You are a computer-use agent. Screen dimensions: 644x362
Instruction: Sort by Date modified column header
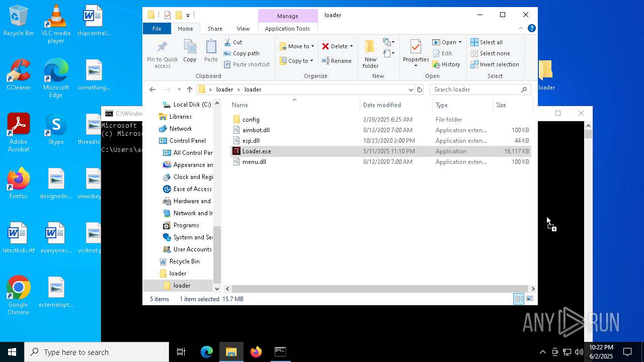coord(396,105)
